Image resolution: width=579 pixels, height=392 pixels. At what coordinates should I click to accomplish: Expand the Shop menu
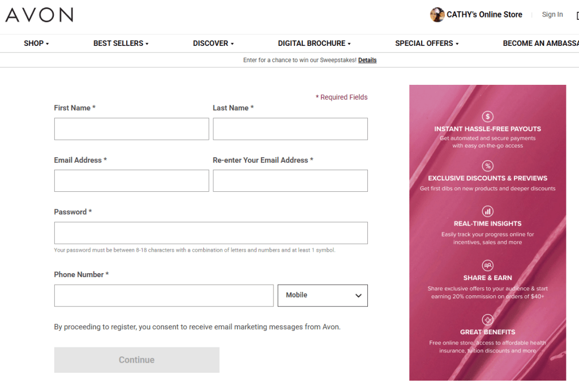[36, 44]
